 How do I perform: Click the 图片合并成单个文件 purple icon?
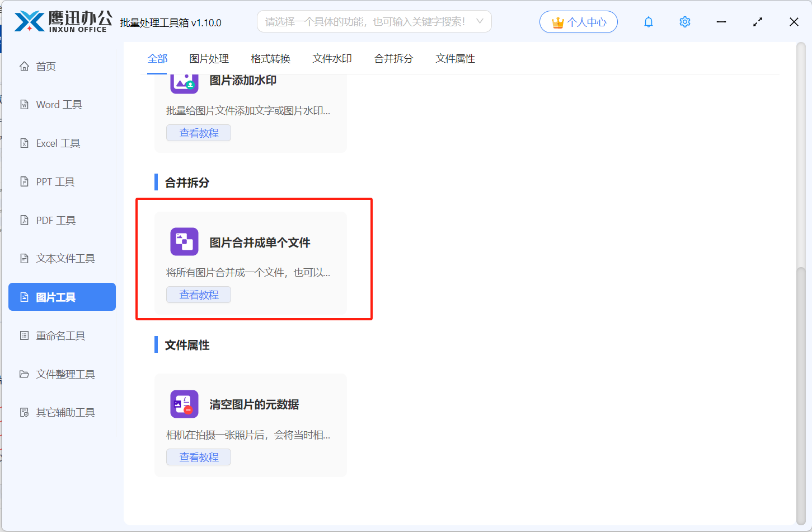click(184, 241)
